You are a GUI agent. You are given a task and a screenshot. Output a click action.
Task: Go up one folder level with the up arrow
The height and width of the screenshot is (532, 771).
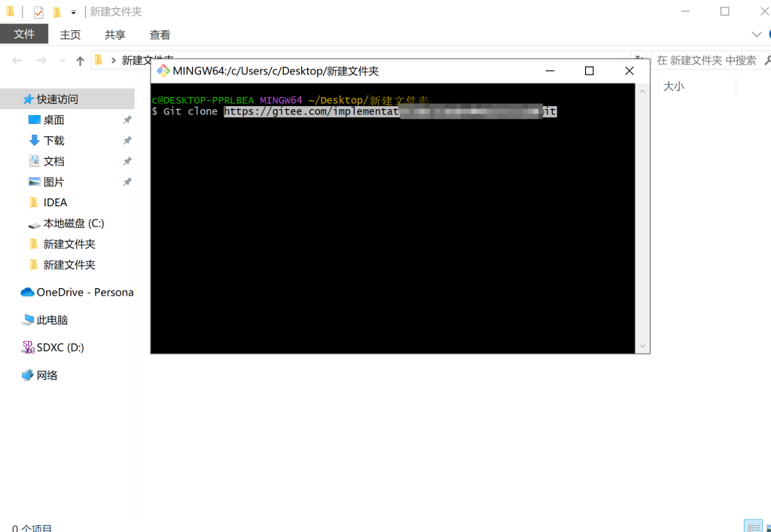(x=80, y=60)
